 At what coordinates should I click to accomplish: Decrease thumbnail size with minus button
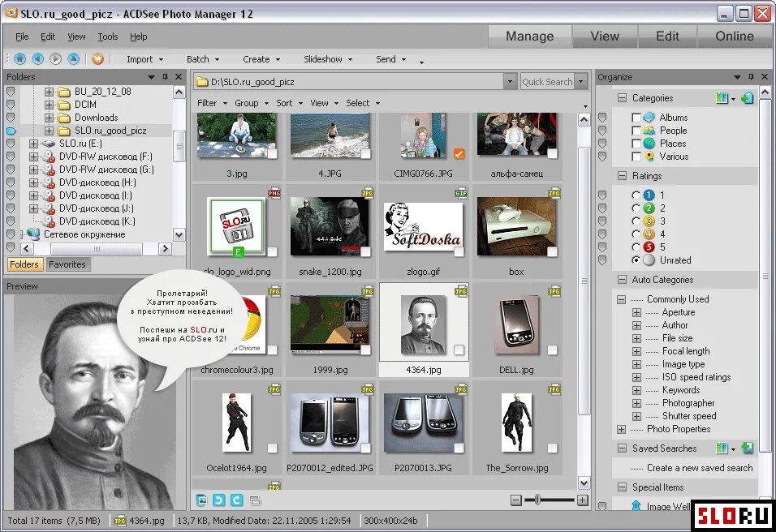pos(515,500)
